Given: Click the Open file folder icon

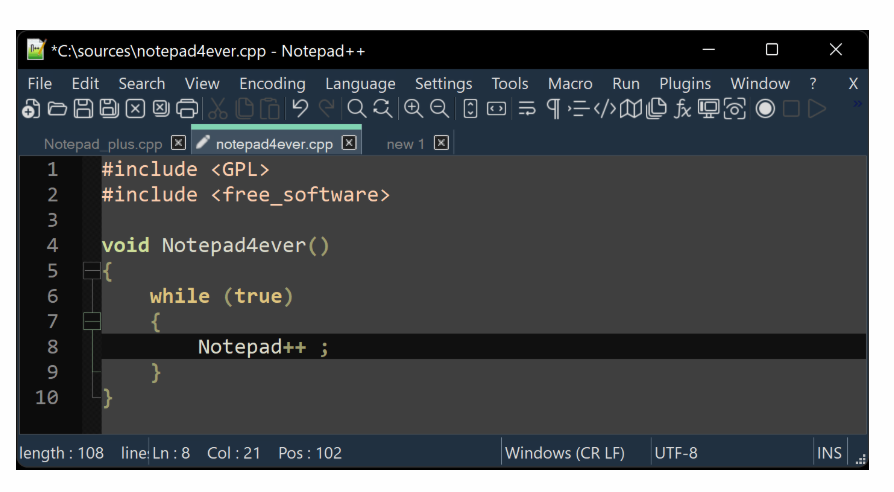Looking at the screenshot, I should [x=57, y=109].
